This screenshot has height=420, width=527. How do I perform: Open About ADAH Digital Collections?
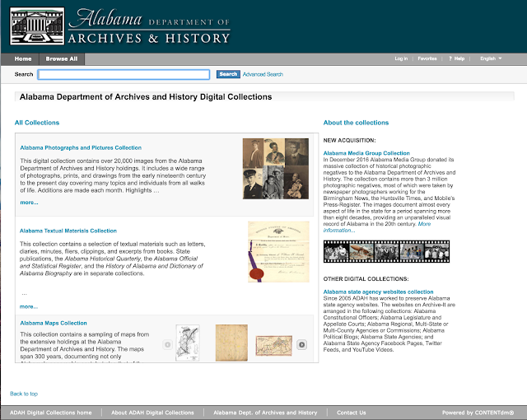[152, 413]
